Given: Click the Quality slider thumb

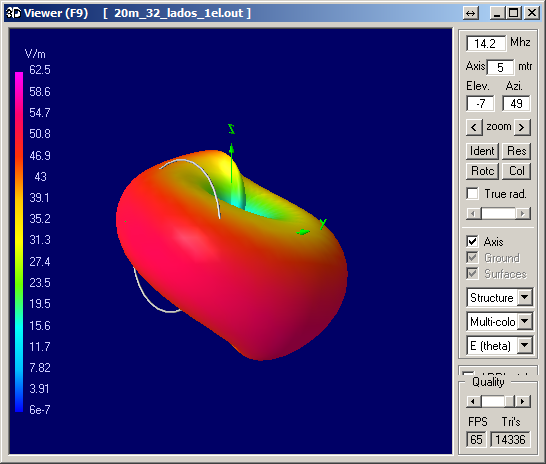Looking at the screenshot, I should click(x=509, y=401).
